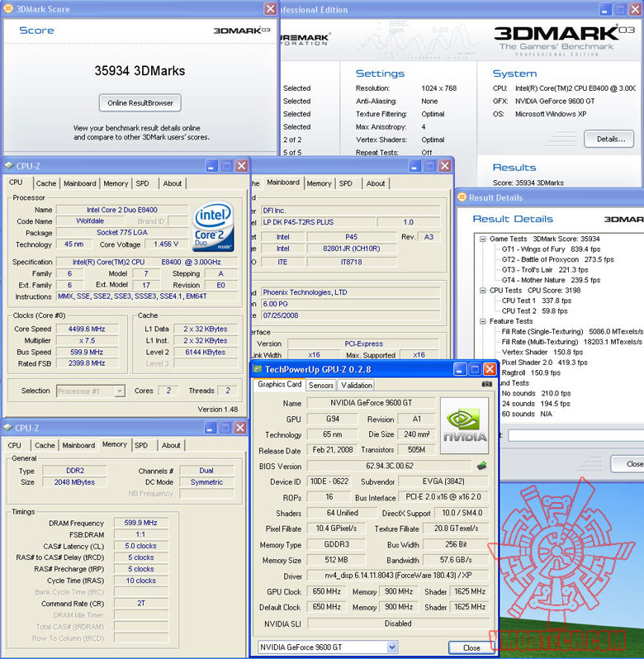Switch to Sensors tab in GPU-Z
The image size is (644, 659).
pos(321,385)
